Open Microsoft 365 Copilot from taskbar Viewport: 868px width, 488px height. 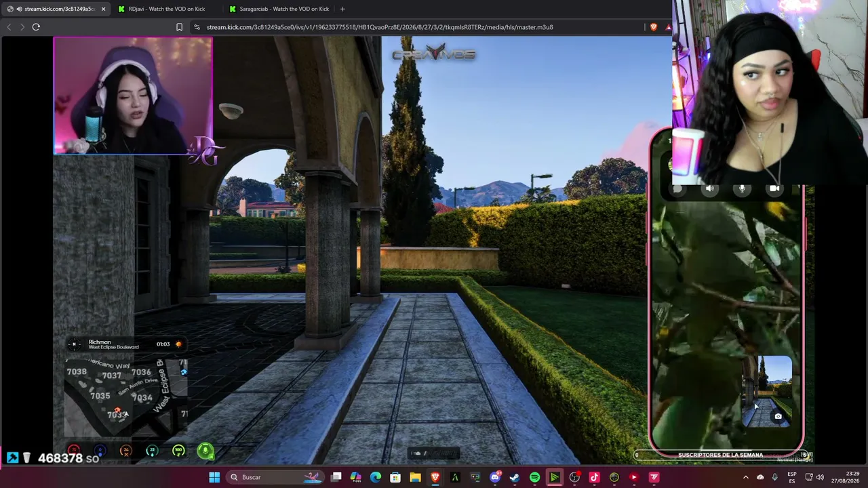coord(356,477)
